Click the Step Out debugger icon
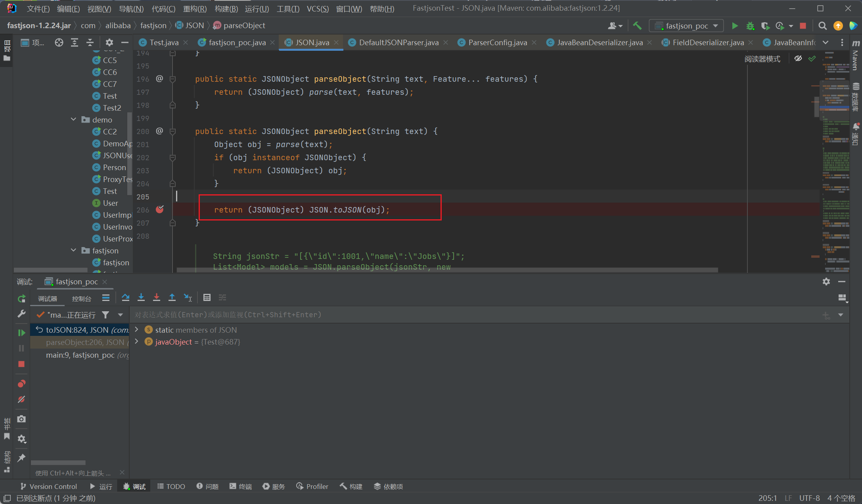This screenshot has height=504, width=862. [x=172, y=297]
